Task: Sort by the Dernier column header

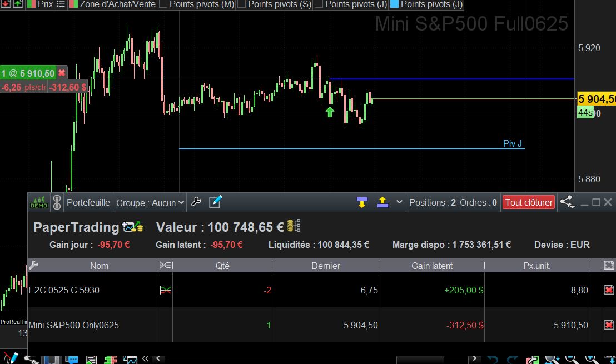Action: point(326,266)
